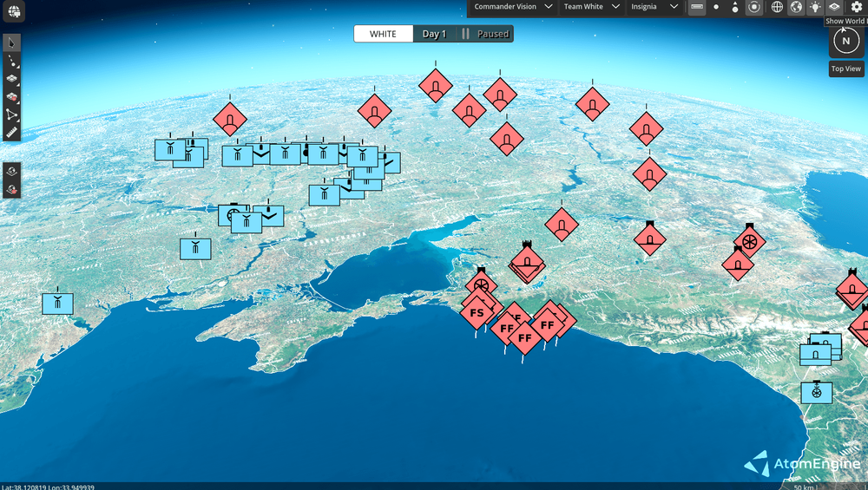Click the compass north indicator

pos(845,41)
